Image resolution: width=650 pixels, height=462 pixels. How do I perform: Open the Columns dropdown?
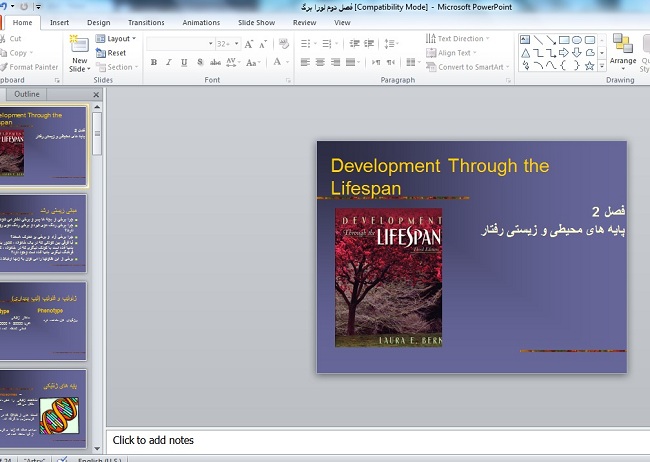point(413,62)
